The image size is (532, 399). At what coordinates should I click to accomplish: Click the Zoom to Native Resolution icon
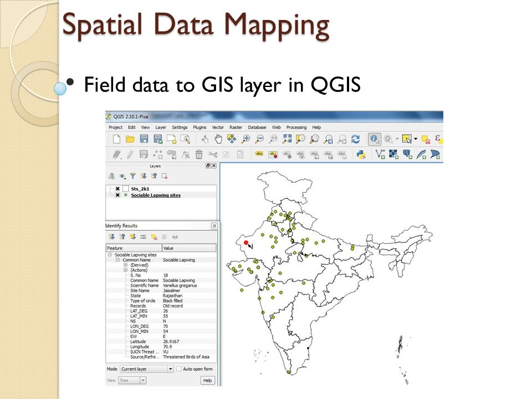pos(273,139)
